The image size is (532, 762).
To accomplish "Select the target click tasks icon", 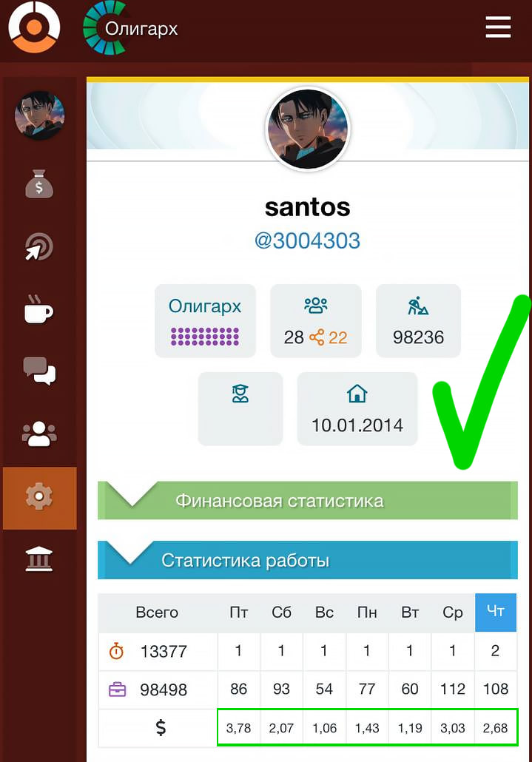I will (39, 246).
